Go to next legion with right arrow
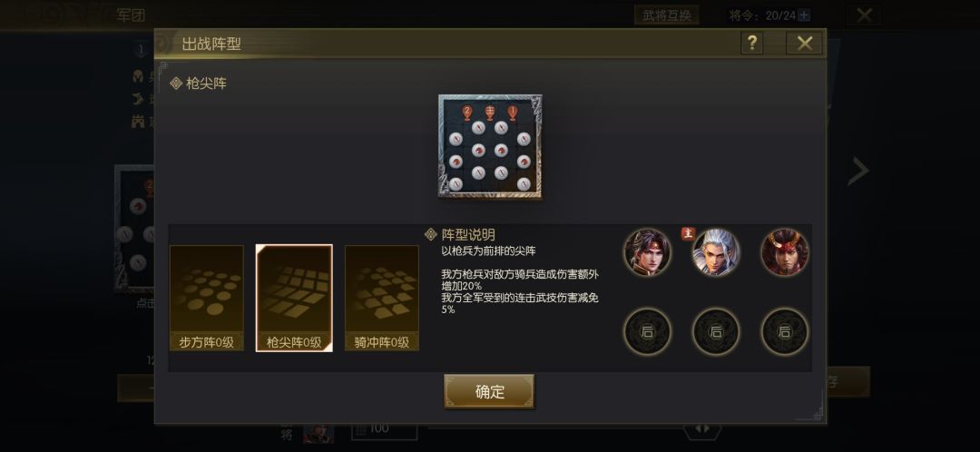The image size is (980, 452). tap(858, 170)
